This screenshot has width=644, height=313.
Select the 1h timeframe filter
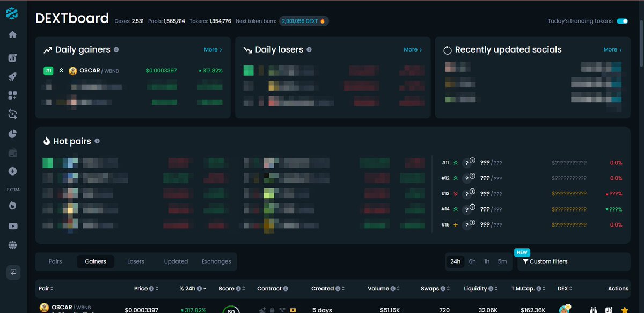click(487, 261)
